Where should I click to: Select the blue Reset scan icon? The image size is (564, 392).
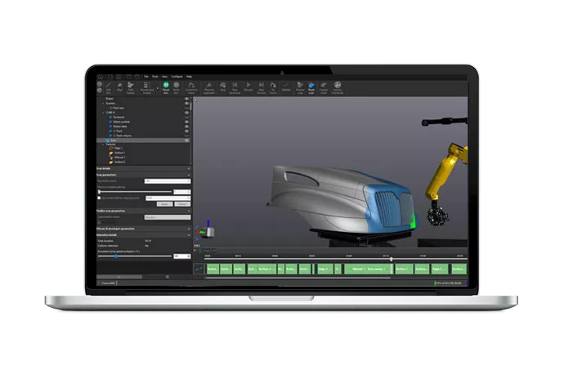click(311, 84)
